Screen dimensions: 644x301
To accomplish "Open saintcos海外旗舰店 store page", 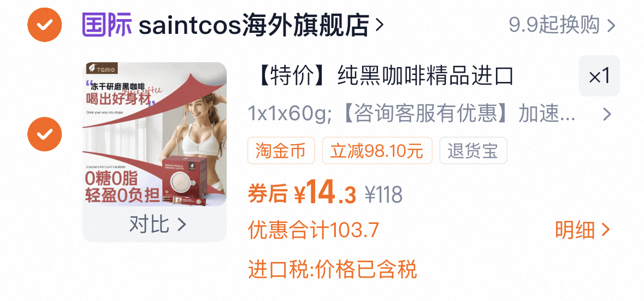I will tap(253, 25).
